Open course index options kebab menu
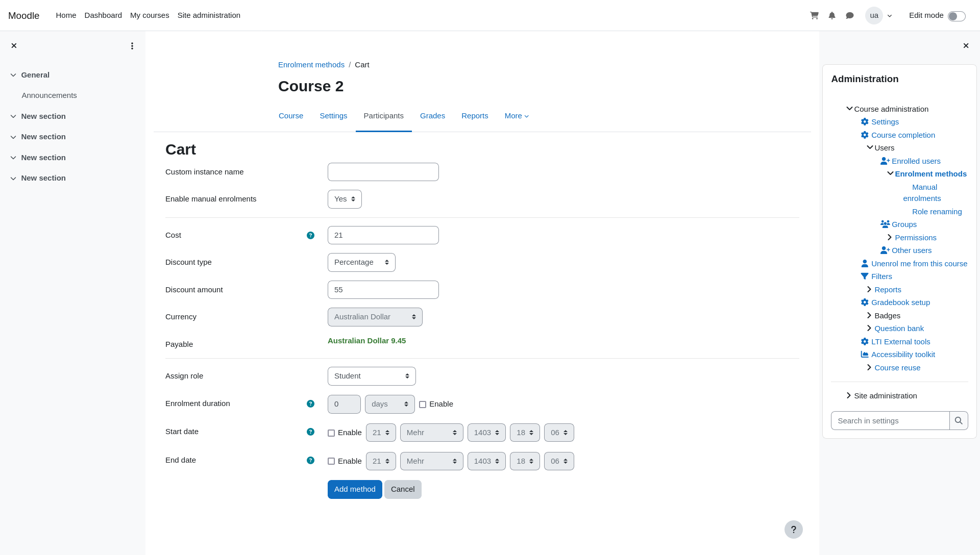 click(132, 46)
